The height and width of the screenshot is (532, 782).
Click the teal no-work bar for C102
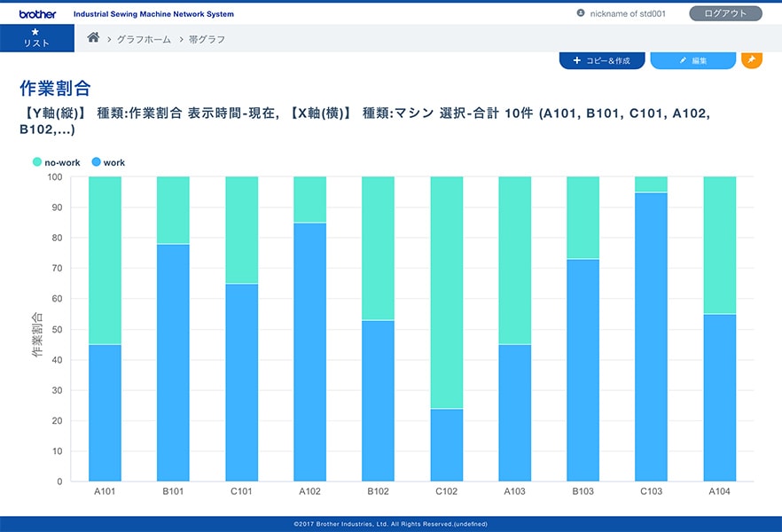446,293
